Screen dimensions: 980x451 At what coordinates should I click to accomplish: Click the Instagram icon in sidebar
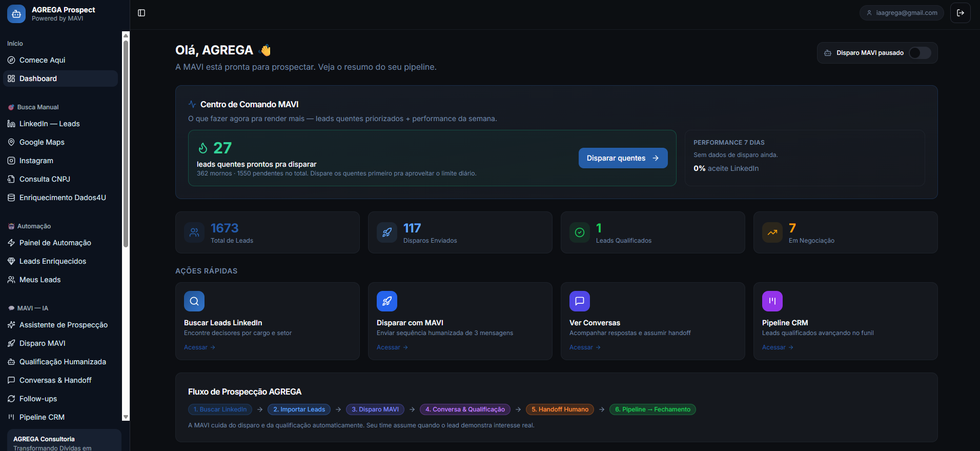coord(11,161)
